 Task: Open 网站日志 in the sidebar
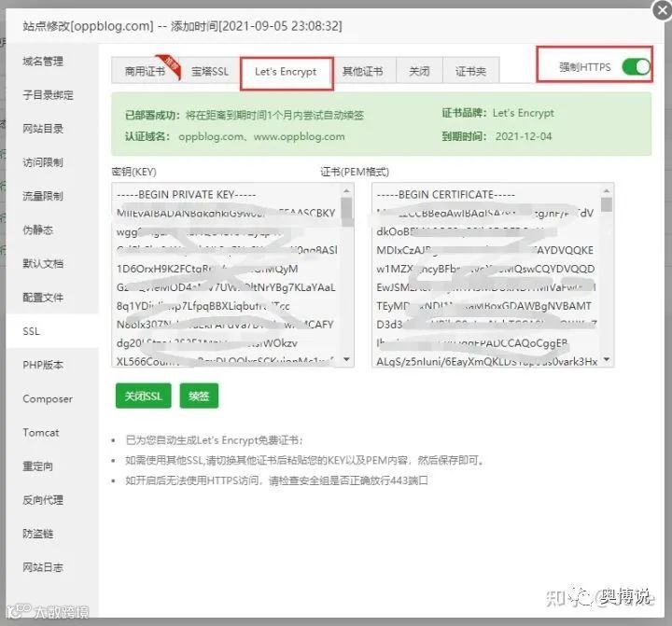tap(52, 568)
